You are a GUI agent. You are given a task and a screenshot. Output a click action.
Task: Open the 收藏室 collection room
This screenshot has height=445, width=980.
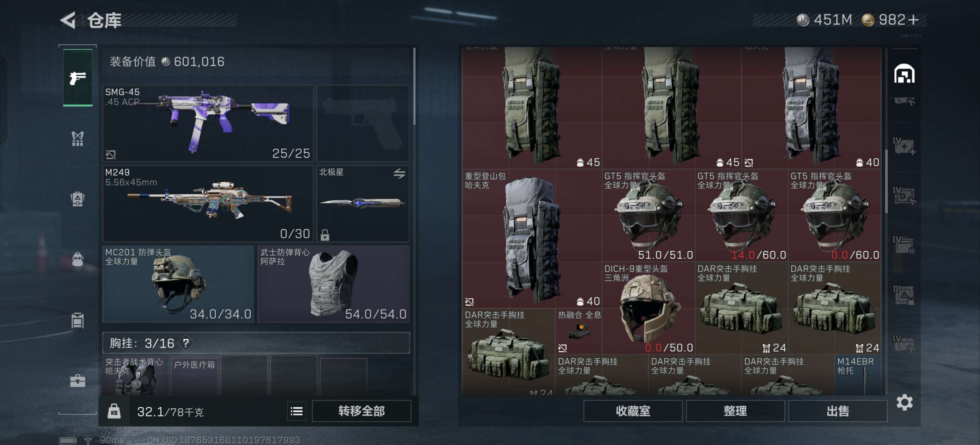point(633,411)
